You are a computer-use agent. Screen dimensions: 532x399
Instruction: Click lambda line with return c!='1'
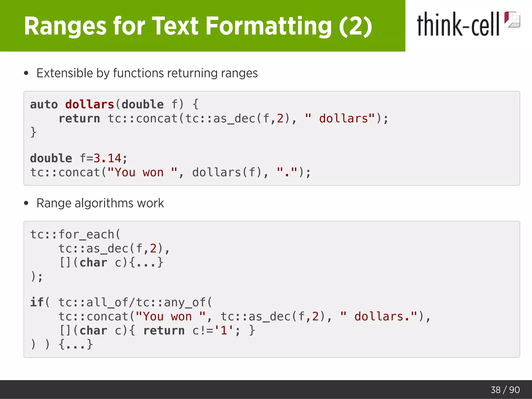coord(157,330)
